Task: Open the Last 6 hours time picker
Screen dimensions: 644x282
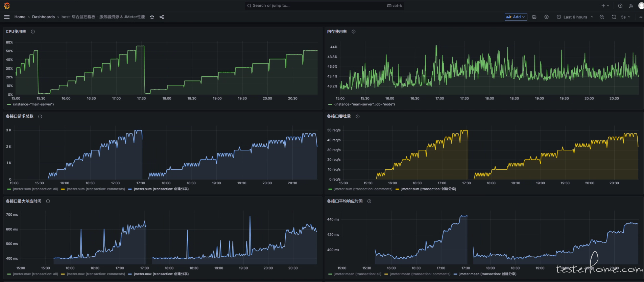Action: point(575,17)
